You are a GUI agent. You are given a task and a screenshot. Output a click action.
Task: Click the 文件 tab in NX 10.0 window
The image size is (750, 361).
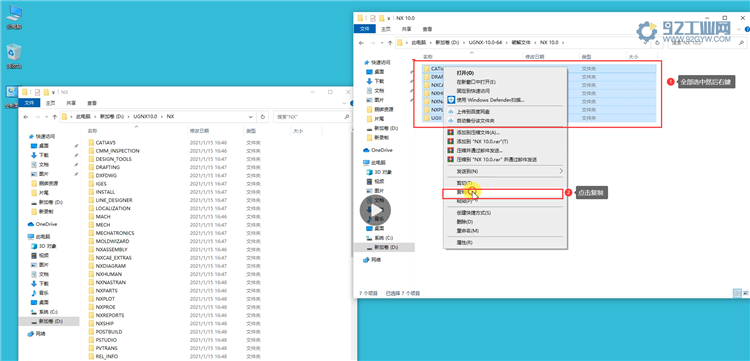pos(364,29)
